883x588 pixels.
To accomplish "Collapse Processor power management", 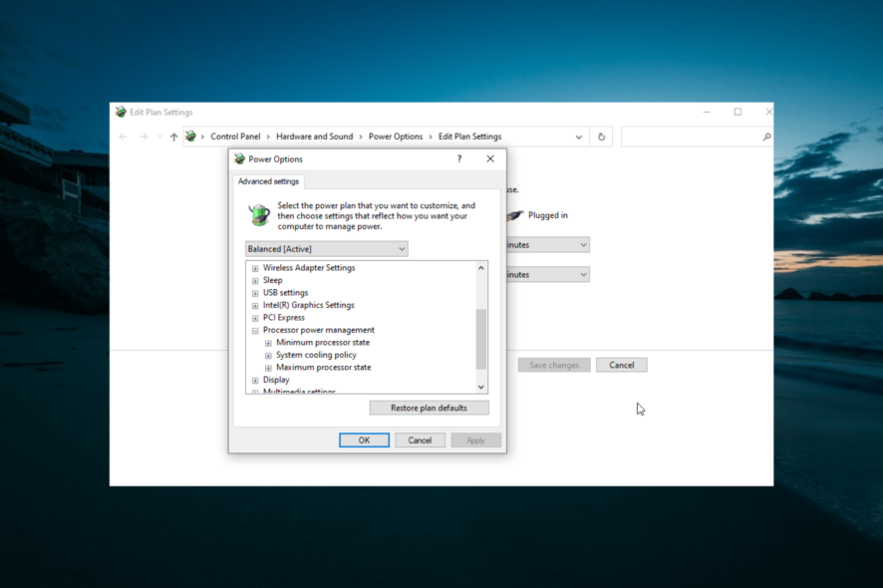I will 255,331.
